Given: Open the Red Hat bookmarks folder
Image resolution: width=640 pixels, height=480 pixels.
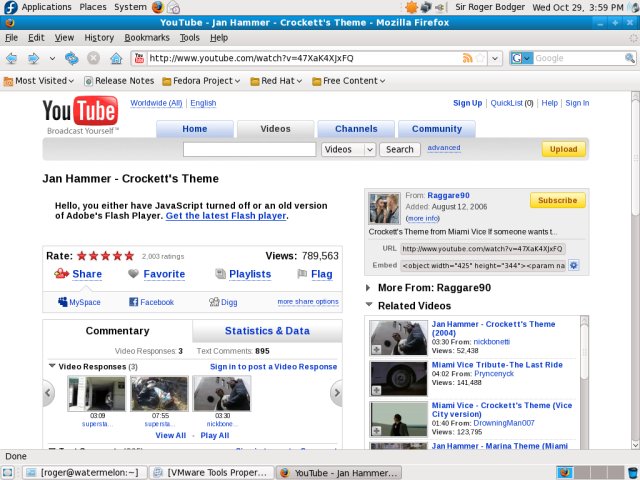Looking at the screenshot, I should pyautogui.click(x=276, y=81).
